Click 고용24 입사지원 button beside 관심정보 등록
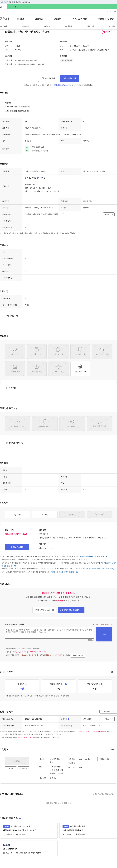The height and width of the screenshot is (868, 117). pos(69,78)
